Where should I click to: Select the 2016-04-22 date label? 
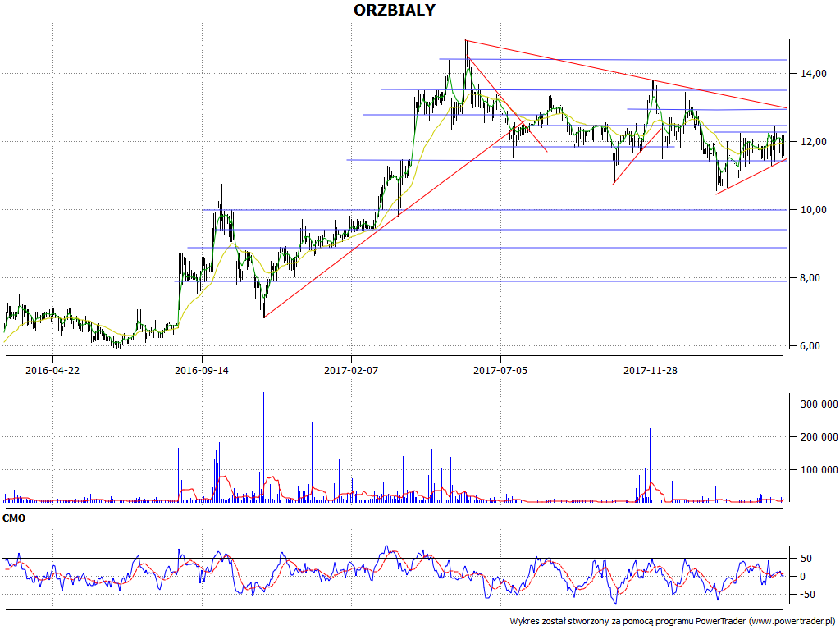52,370
